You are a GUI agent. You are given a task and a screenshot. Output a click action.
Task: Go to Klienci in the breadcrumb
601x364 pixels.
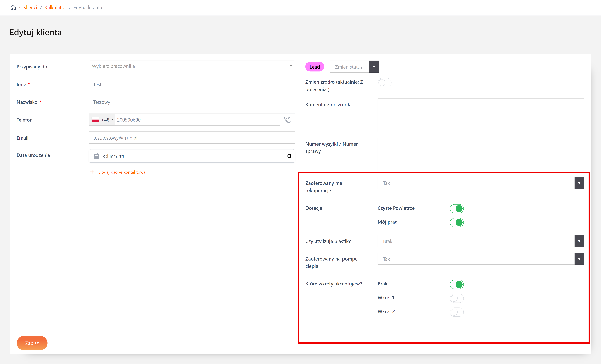(30, 7)
